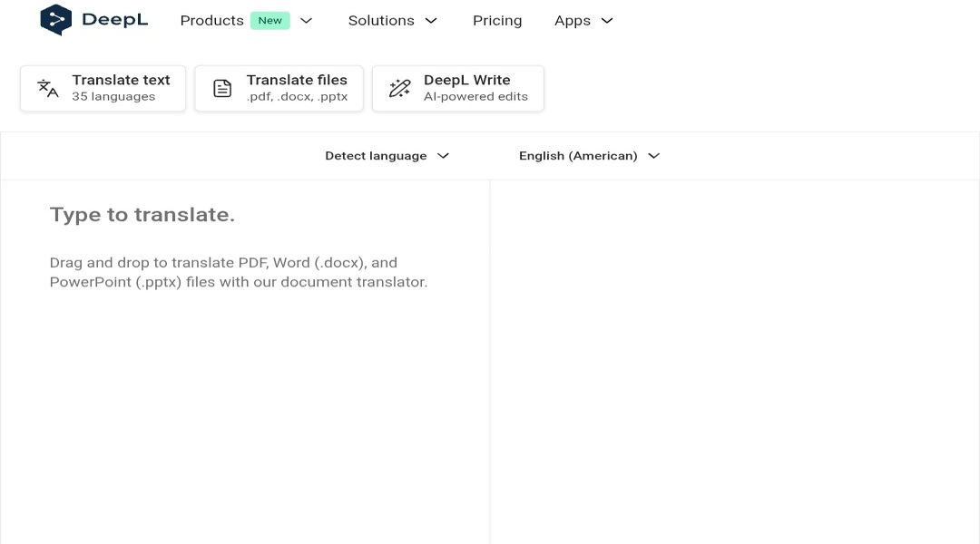Click the Translate text language icon
Viewport: 980px width, 544px height.
tap(47, 88)
